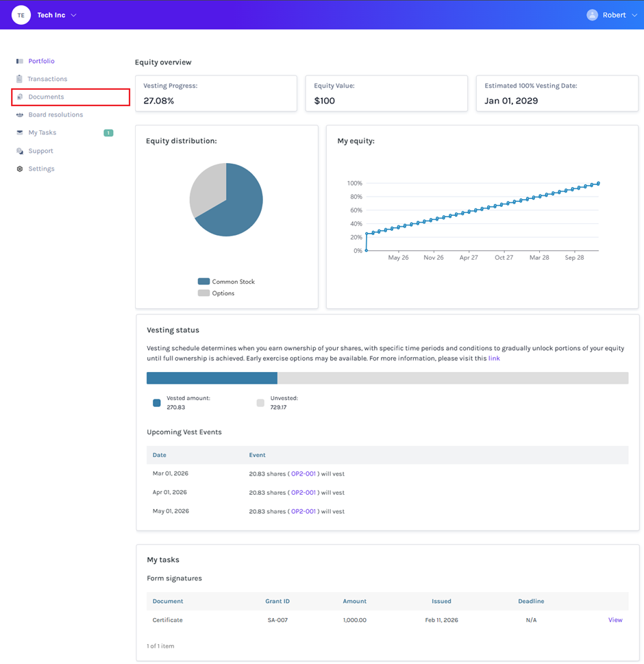
Task: Click the My Tasks sidebar icon
Action: (x=20, y=133)
